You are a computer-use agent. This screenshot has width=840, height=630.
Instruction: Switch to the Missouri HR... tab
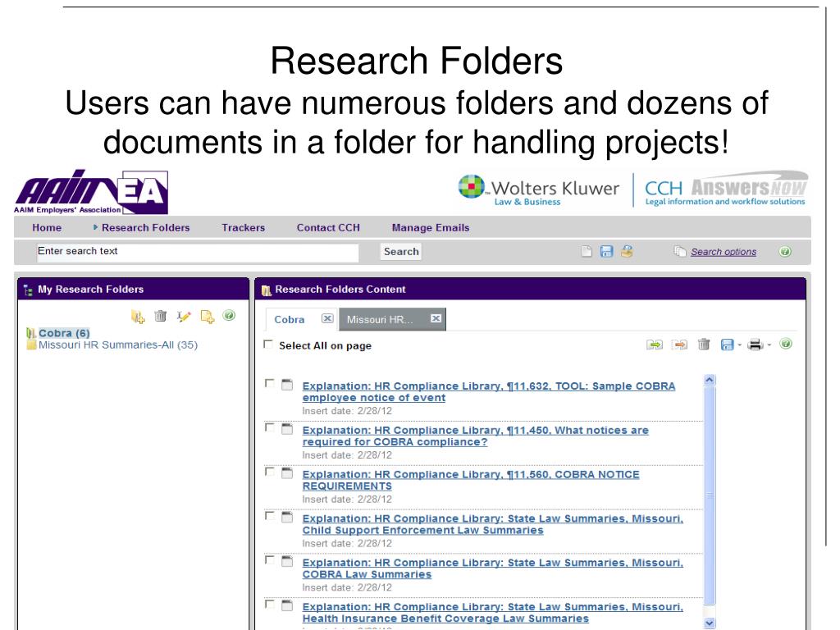(x=380, y=319)
